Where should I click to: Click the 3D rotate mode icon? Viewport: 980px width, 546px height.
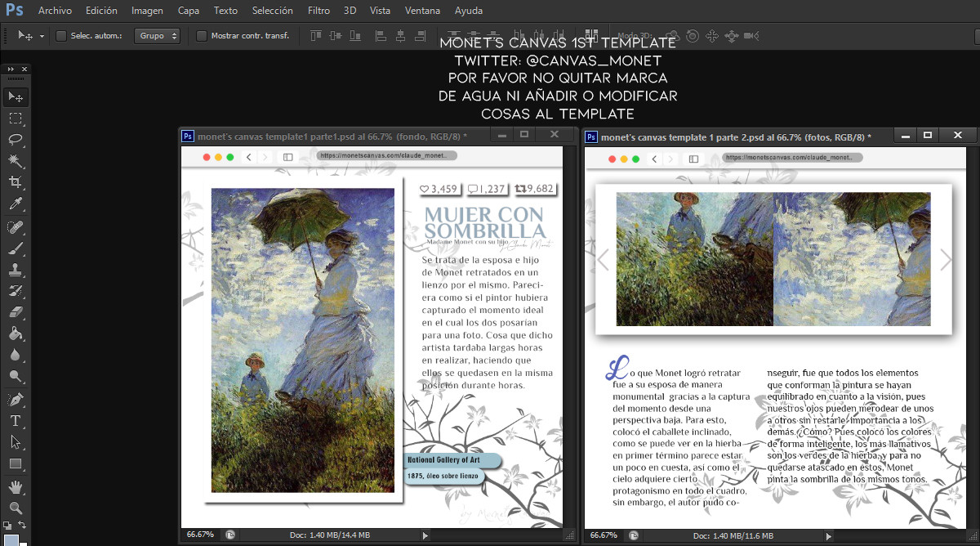(672, 36)
